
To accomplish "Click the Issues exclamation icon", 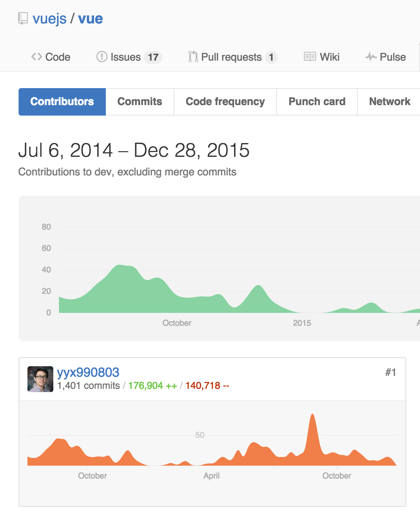I will pos(101,57).
